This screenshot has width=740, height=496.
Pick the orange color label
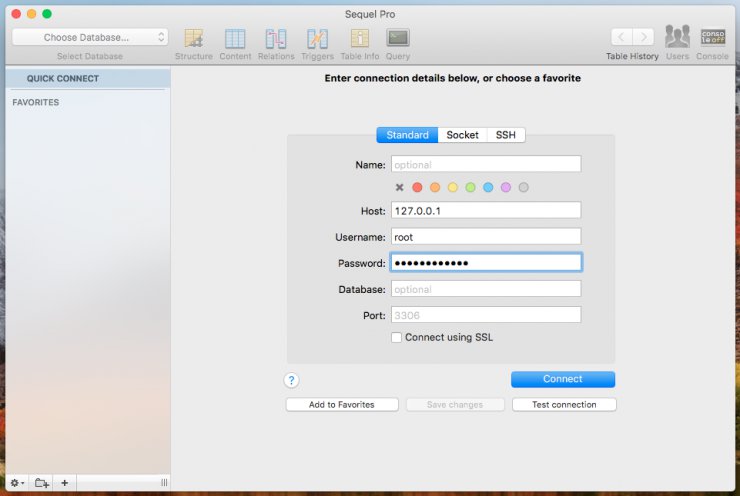click(x=435, y=187)
